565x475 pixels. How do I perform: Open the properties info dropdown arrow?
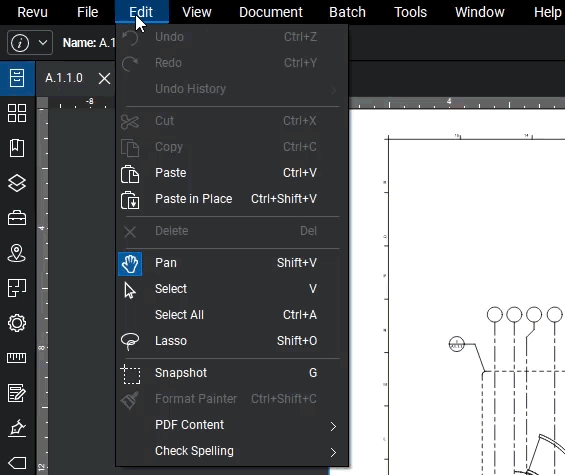tap(43, 43)
